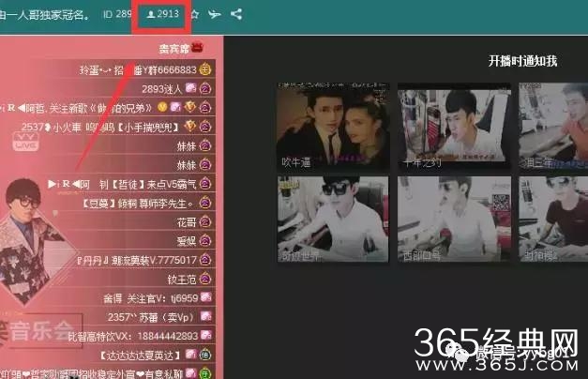Click the star favorite icon in header
This screenshot has height=379, width=588.
(x=194, y=14)
